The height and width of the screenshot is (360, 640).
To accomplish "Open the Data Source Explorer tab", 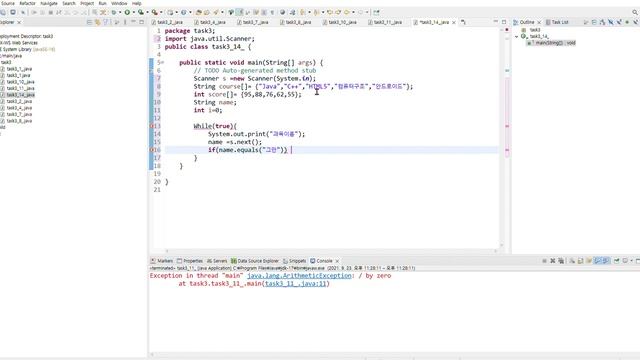I will point(255,260).
